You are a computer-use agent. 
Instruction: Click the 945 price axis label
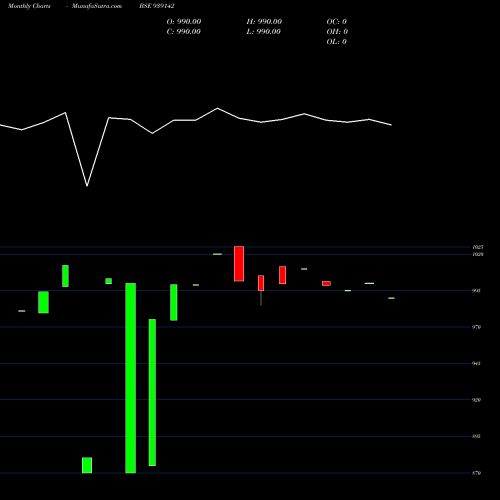476,363
